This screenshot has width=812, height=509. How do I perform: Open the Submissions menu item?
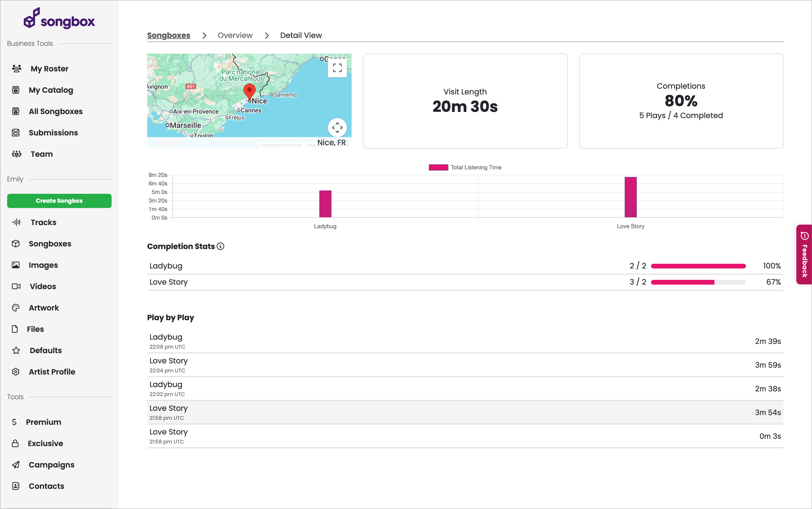click(53, 133)
